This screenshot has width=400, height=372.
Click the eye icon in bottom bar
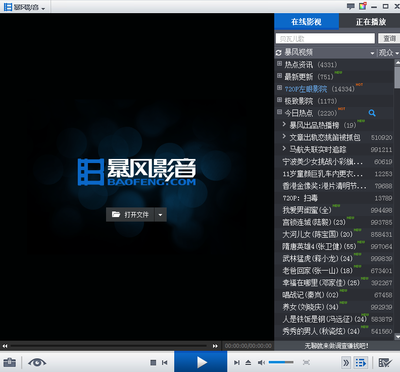coord(37,362)
